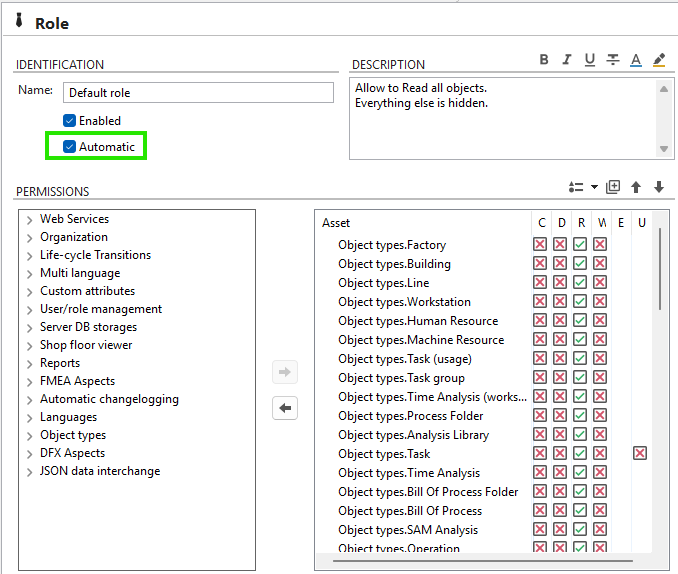Apply italic formatting to the description
This screenshot has height=574, width=678.
(x=567, y=60)
